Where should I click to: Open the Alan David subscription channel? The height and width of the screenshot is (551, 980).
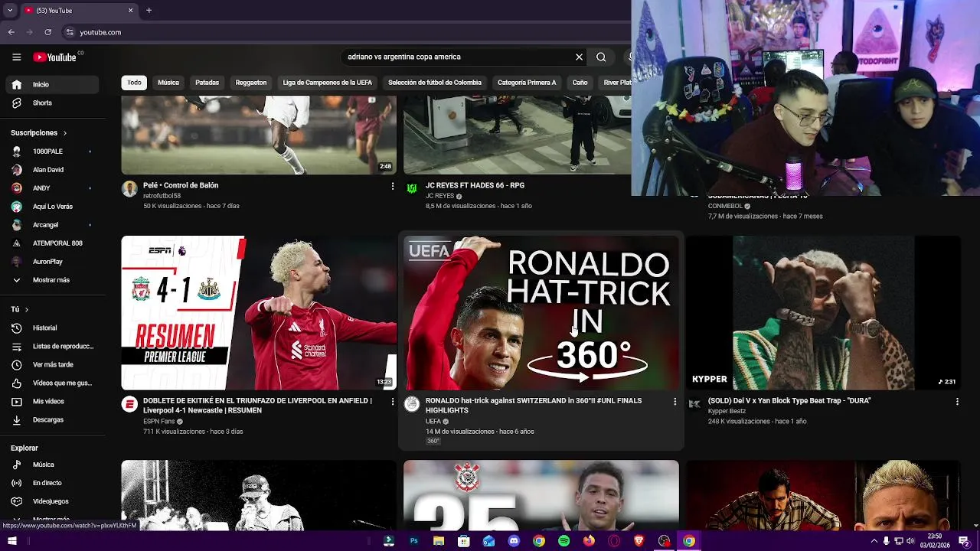53,170
